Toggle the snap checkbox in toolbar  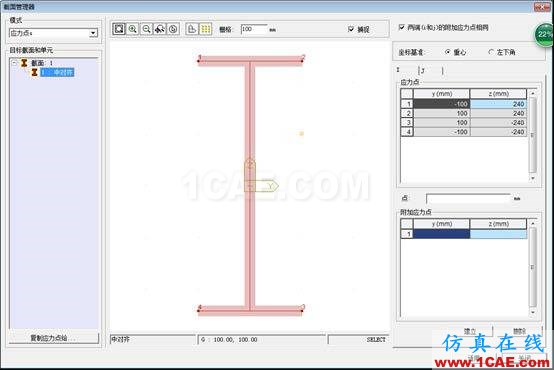click(x=351, y=29)
